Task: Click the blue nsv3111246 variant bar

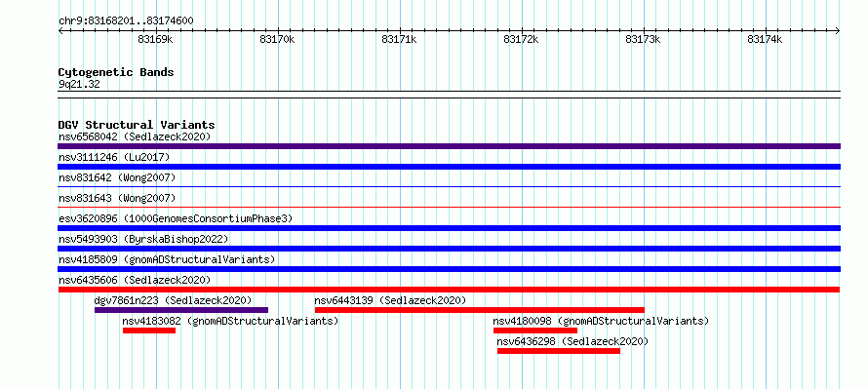Action: coord(449,167)
